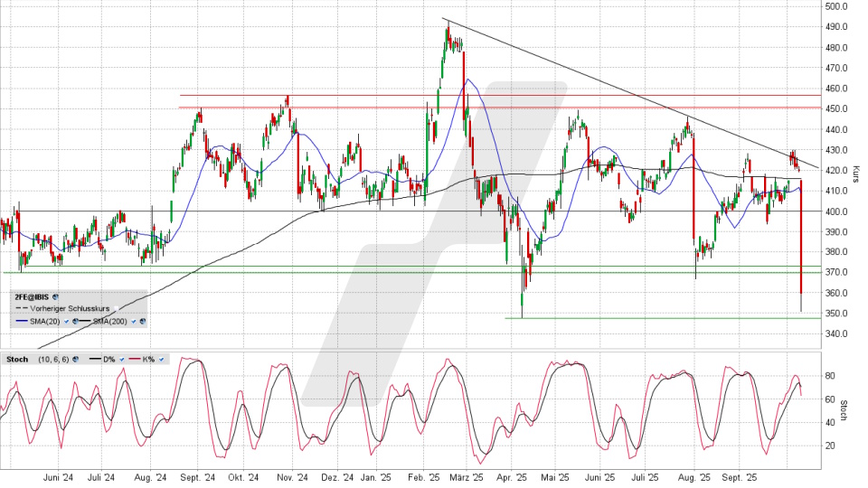Click the Stoch parameters (10, 6, 6)
Screen dimensions: 868x488
tap(53, 359)
